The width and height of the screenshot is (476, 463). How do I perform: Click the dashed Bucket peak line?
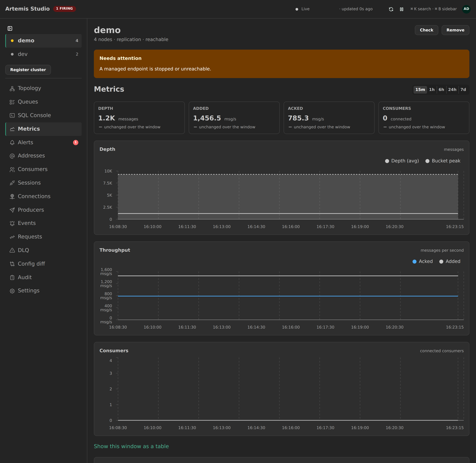tap(288, 174)
